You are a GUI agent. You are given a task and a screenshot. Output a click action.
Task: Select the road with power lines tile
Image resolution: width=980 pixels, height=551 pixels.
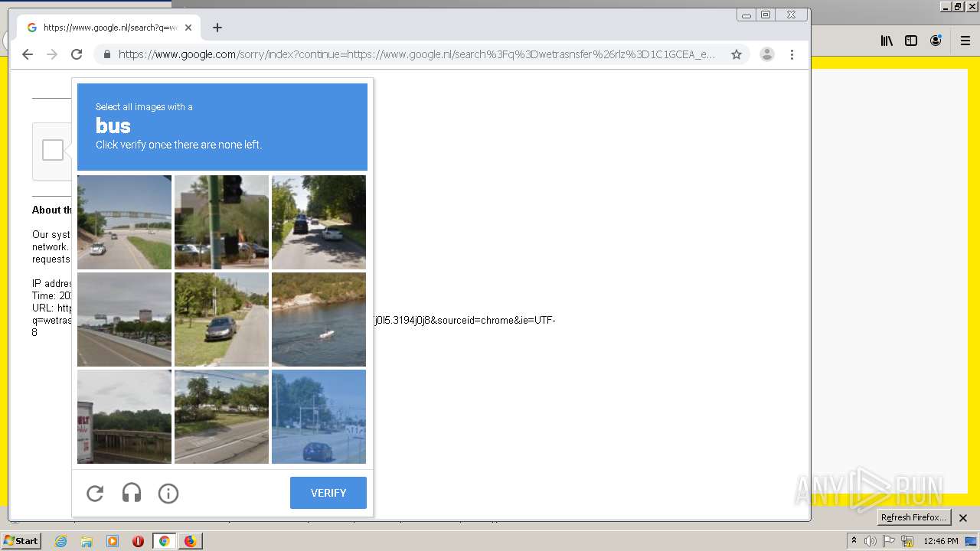[221, 416]
